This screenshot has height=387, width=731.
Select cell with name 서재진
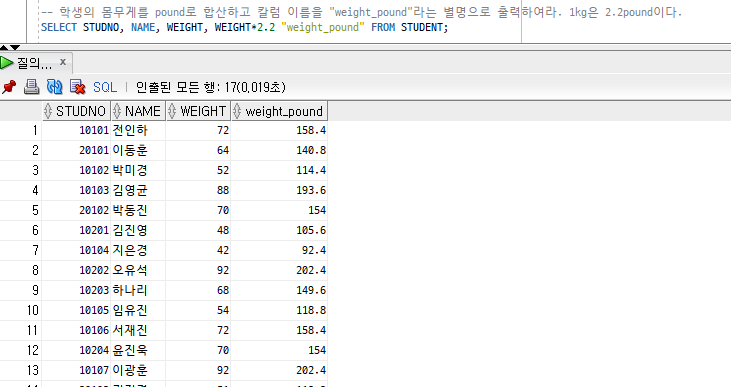point(138,331)
